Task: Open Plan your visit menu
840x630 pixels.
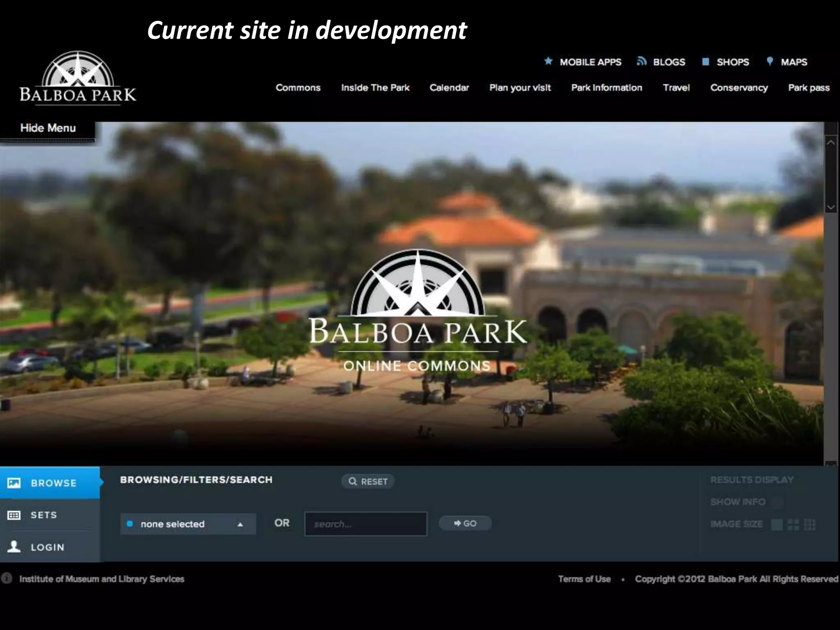Action: click(520, 88)
